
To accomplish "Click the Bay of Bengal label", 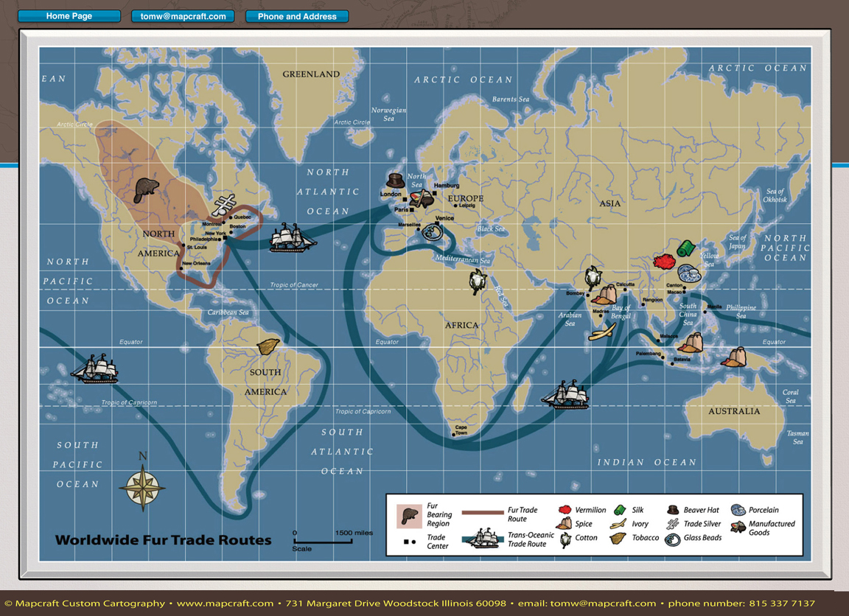I will click(x=621, y=312).
